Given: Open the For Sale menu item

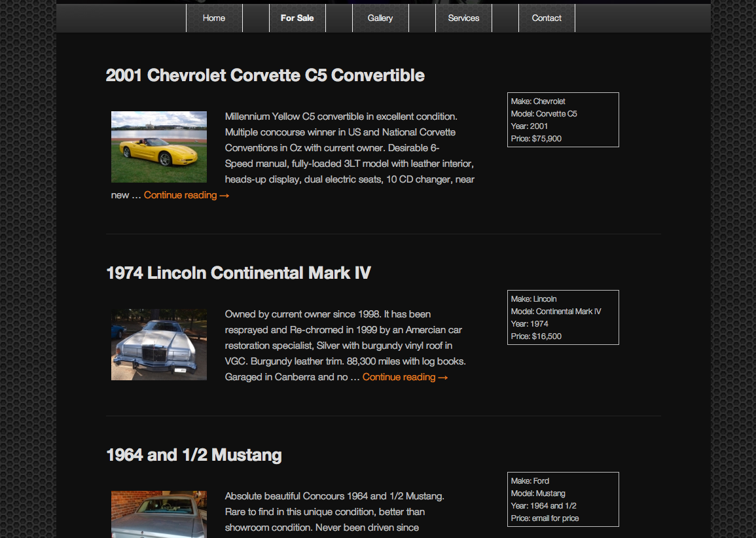Looking at the screenshot, I should tap(297, 18).
